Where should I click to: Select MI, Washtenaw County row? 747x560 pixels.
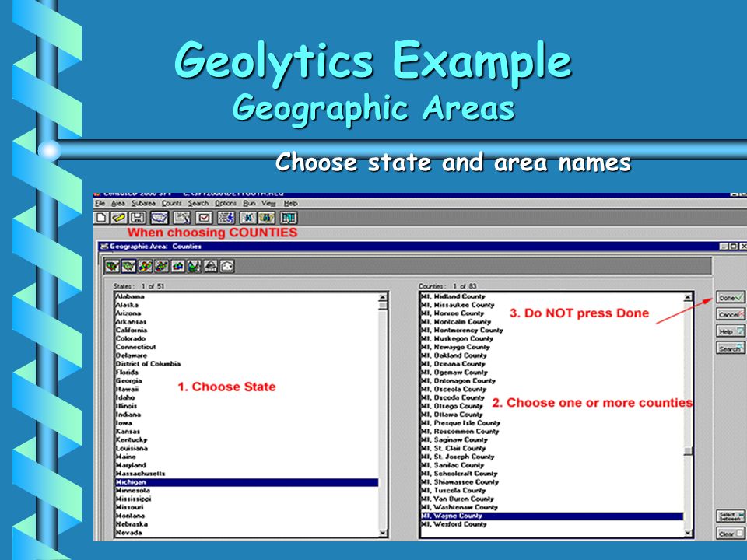pos(552,507)
